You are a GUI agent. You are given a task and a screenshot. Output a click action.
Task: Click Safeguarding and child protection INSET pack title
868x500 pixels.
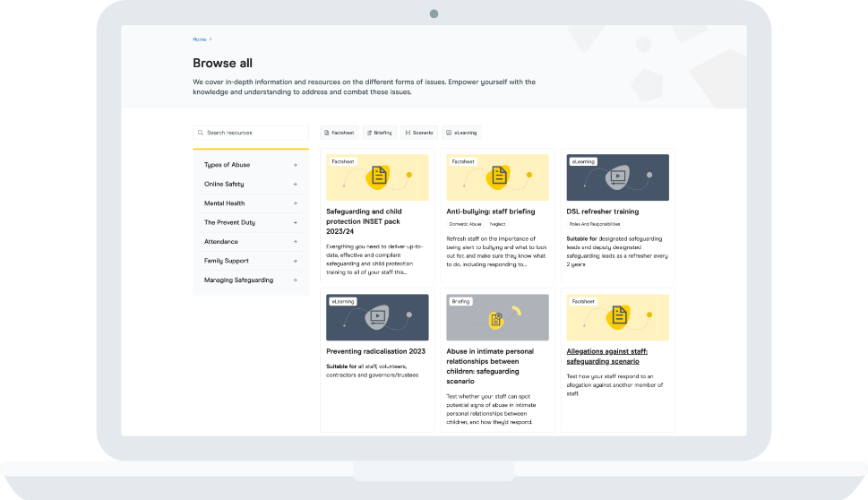[x=364, y=221]
